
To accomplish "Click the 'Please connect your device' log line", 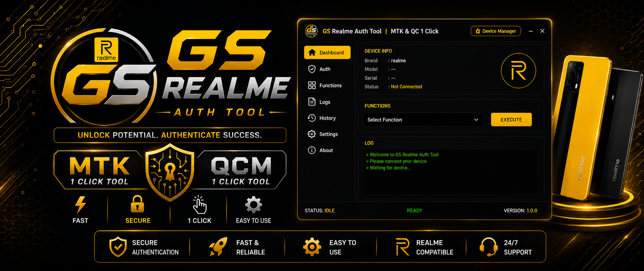I will [x=396, y=161].
